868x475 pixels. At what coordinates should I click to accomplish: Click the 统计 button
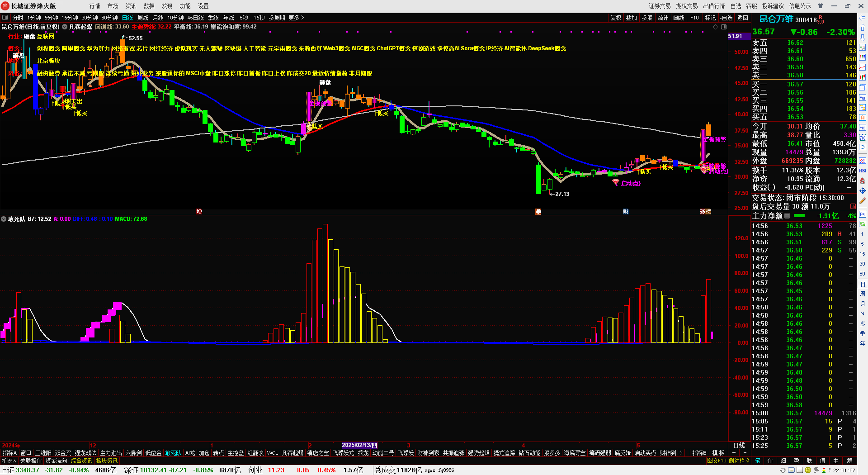tap(663, 18)
